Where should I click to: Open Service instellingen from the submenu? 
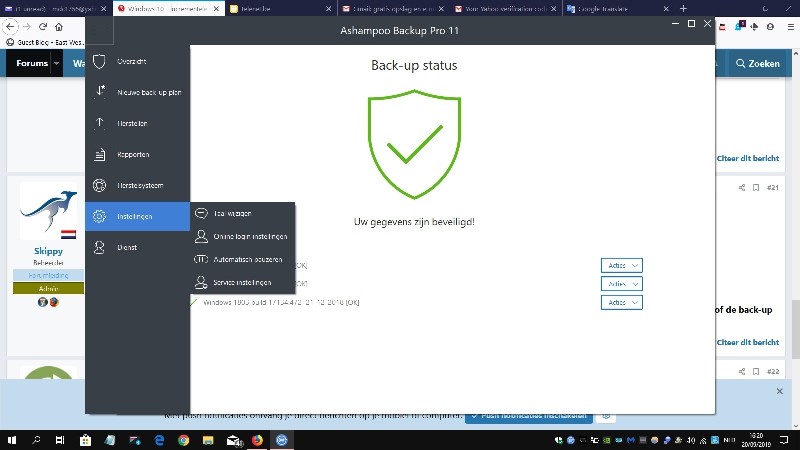(242, 282)
